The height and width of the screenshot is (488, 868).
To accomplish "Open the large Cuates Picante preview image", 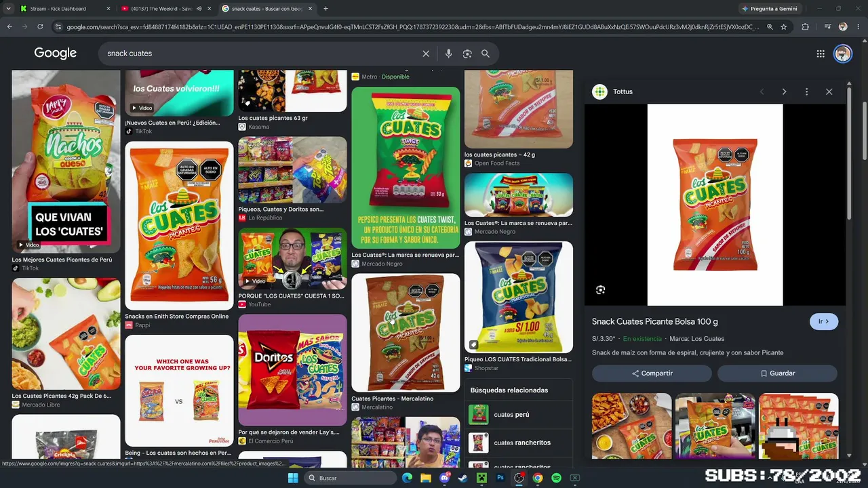I will click(715, 205).
